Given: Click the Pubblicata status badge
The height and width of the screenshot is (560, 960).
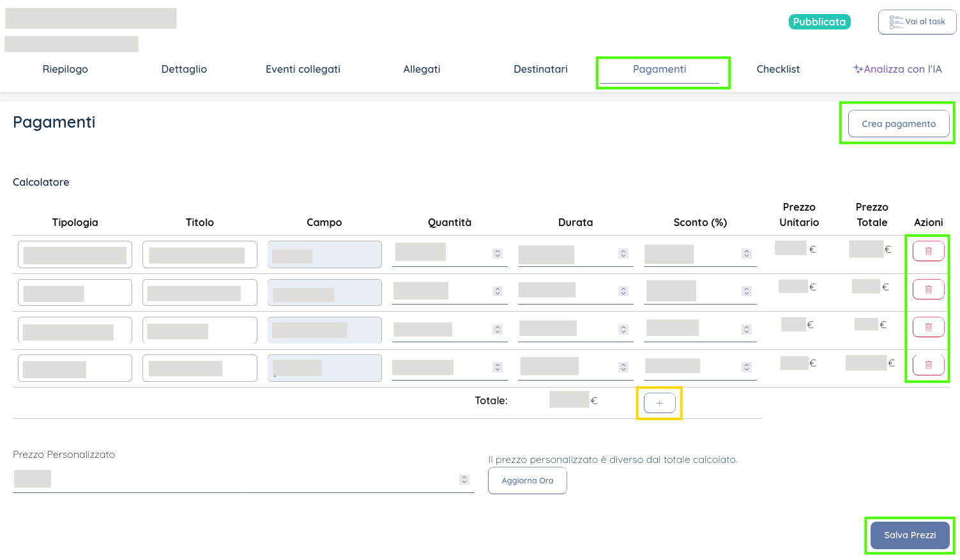Looking at the screenshot, I should [819, 22].
